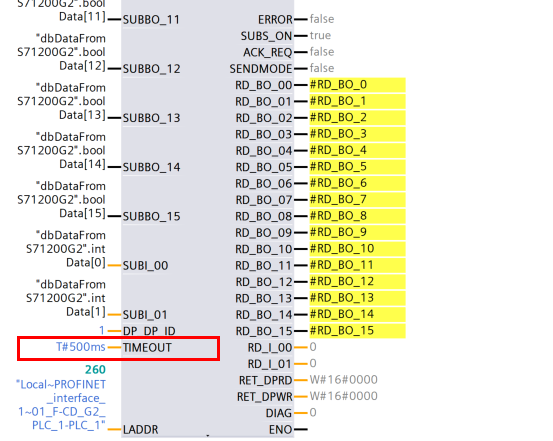Click the RD_BO_00 output pin label

264,85
